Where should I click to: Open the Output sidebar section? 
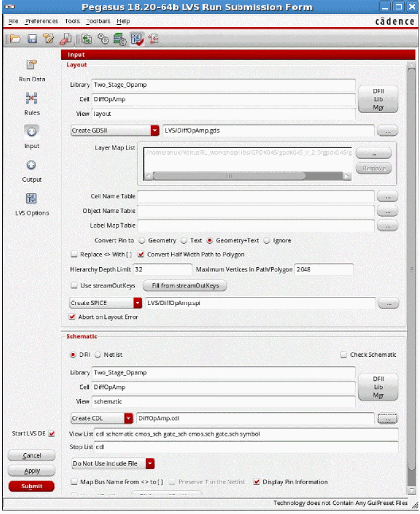32,170
